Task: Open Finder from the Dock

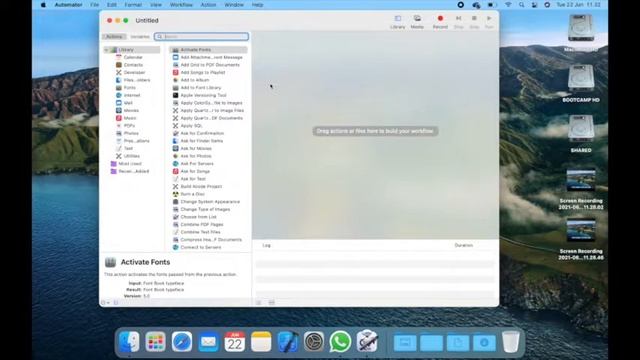Action: coord(129,342)
